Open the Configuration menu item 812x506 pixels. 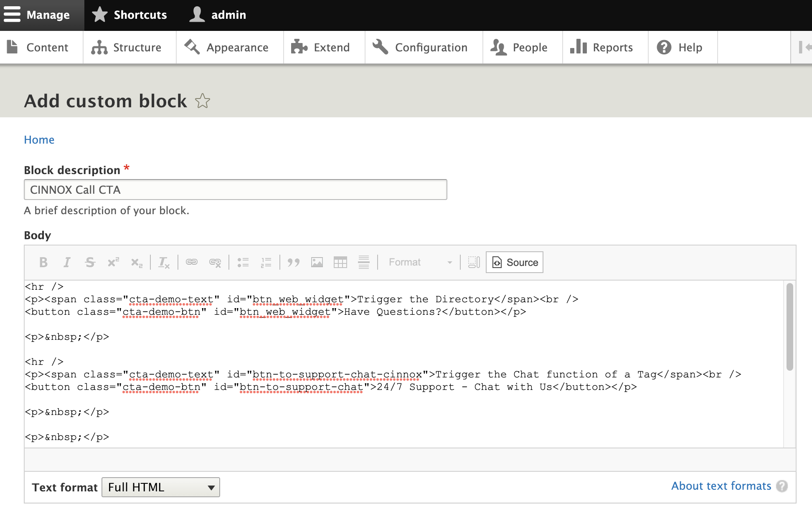[424, 48]
